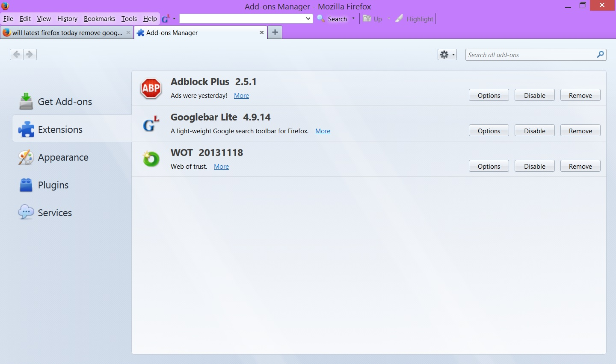616x364 pixels.
Task: Remove the Googlebar Lite extension
Action: 580,131
